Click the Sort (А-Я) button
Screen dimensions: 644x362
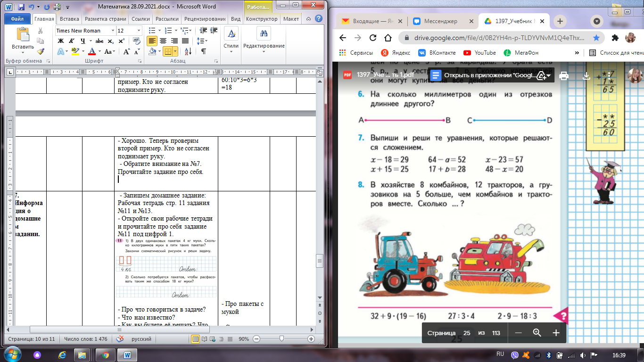189,51
